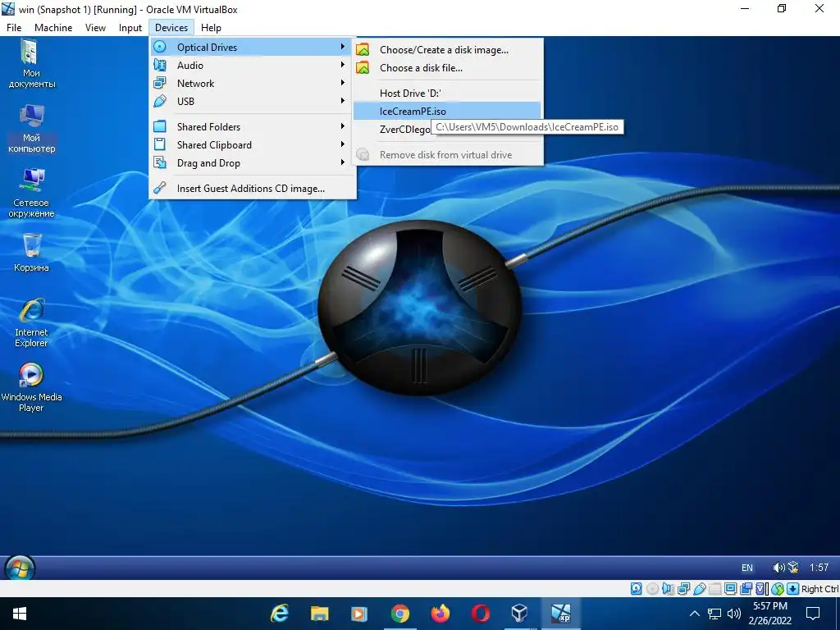Close the open Devices menu
This screenshot has height=630, width=840.
(171, 27)
